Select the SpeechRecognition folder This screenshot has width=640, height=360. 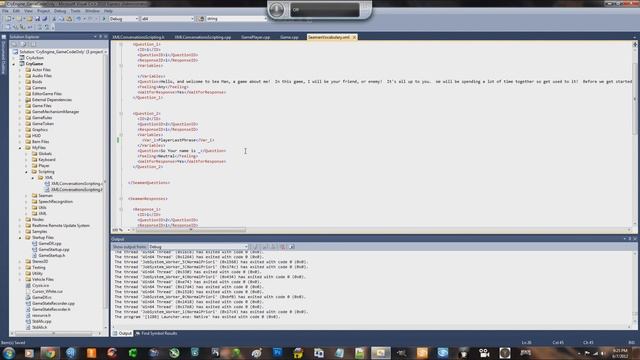click(x=56, y=202)
